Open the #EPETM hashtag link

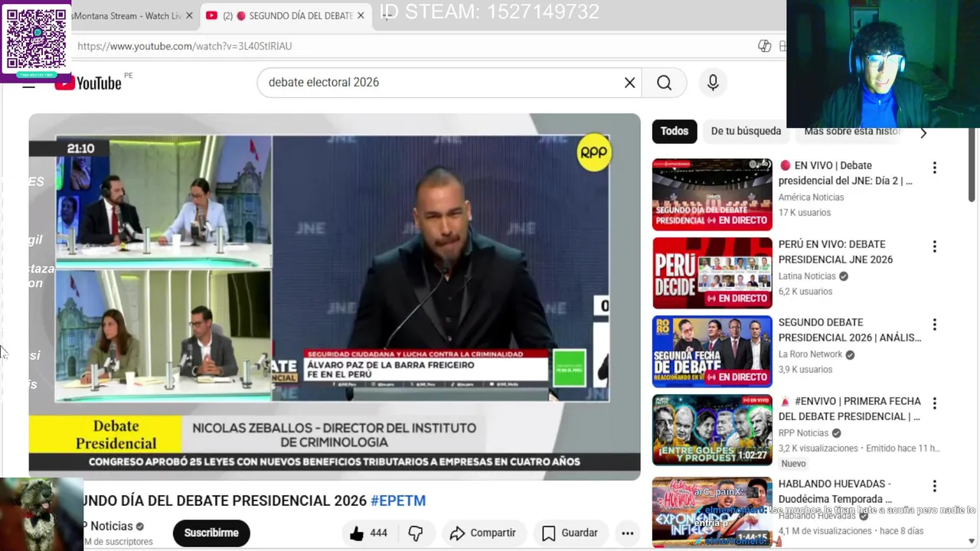398,500
